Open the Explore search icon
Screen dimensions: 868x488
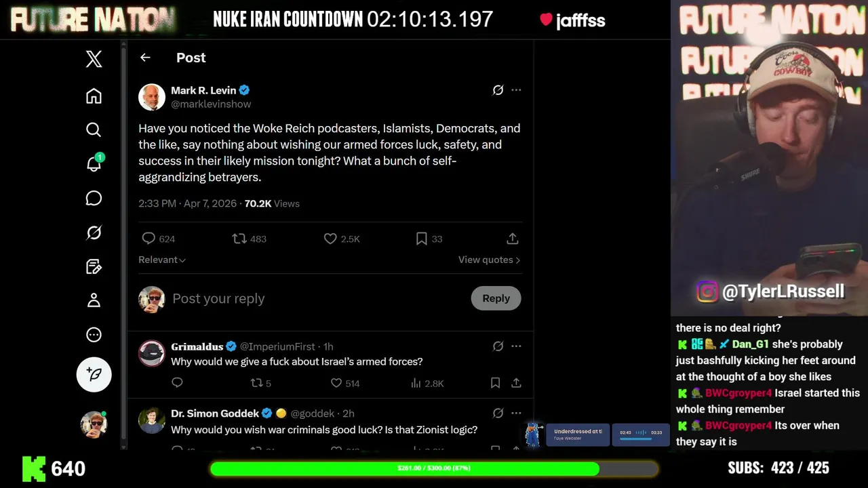pos(94,129)
